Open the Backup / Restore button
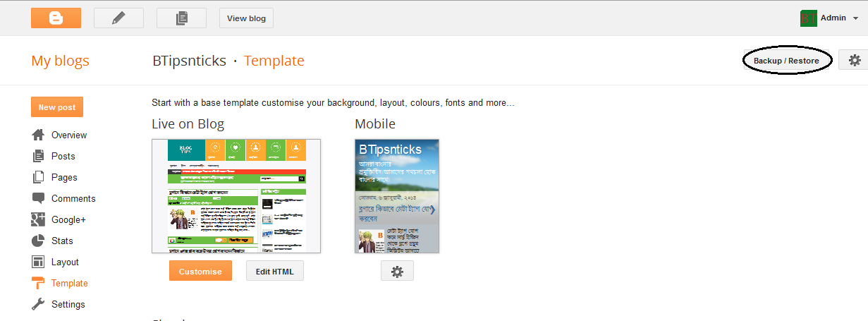This screenshot has height=321, width=868. pyautogui.click(x=787, y=61)
